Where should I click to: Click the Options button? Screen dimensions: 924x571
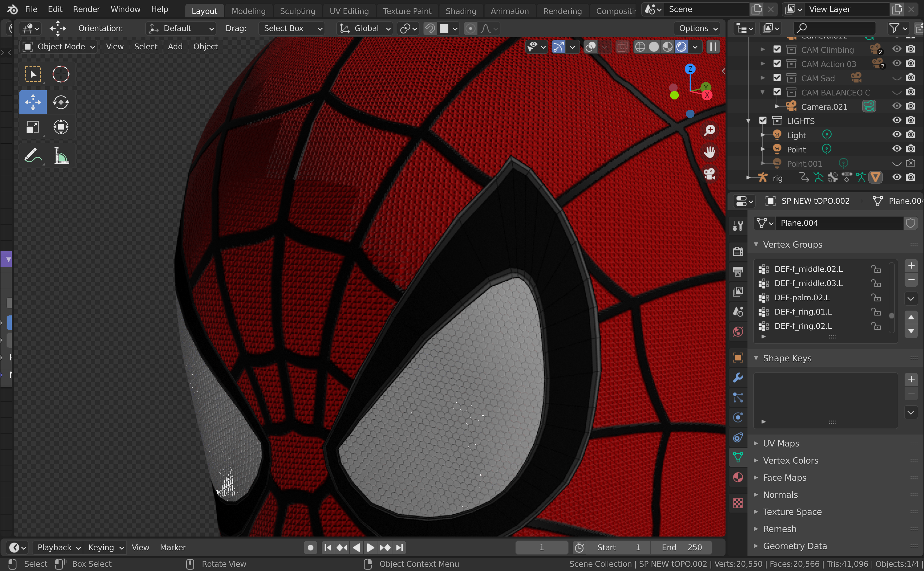click(x=697, y=28)
